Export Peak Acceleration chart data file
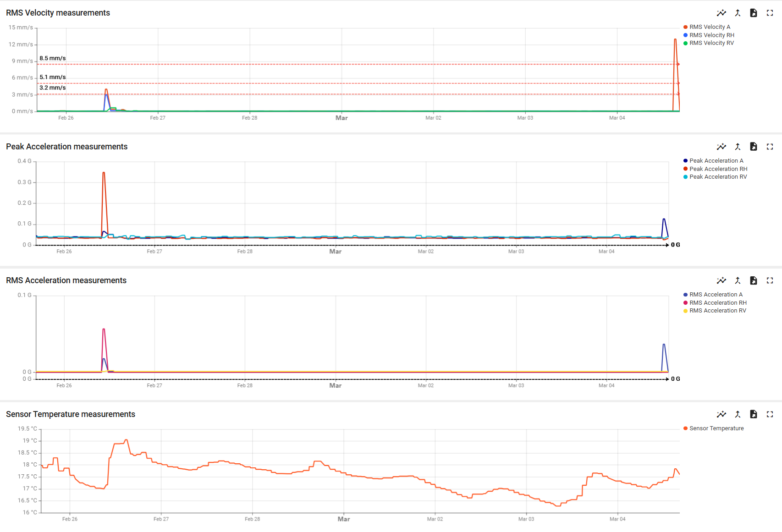782x532 pixels. click(x=753, y=147)
